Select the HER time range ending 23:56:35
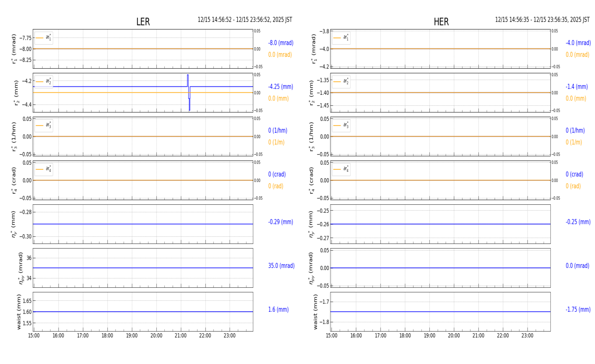Image resolution: width=595 pixels, height=364 pixels. coord(542,20)
